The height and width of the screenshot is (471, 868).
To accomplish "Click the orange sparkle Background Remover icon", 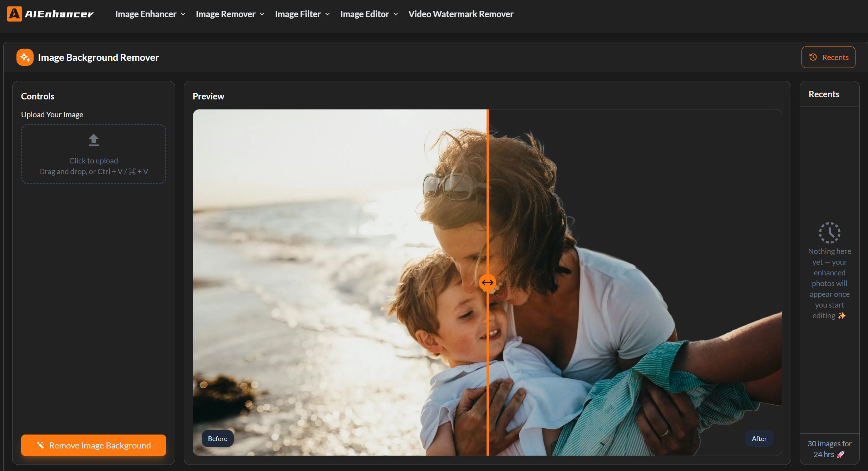I will [x=25, y=57].
